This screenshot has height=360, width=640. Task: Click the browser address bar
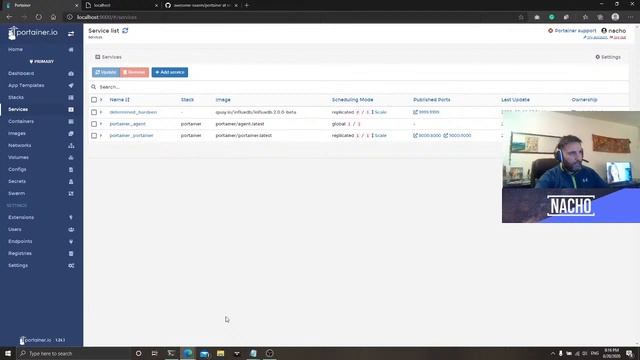(292, 17)
